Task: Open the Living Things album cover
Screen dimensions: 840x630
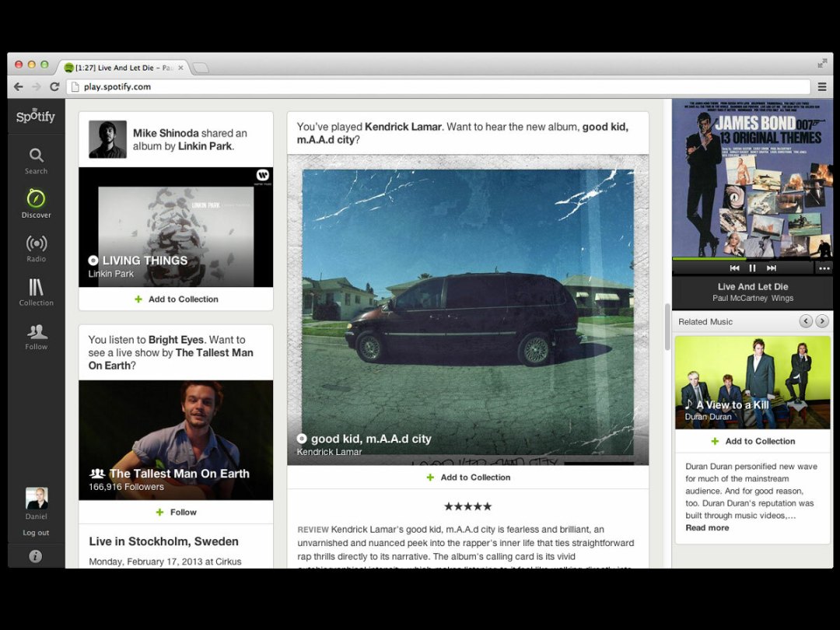Action: (176, 227)
